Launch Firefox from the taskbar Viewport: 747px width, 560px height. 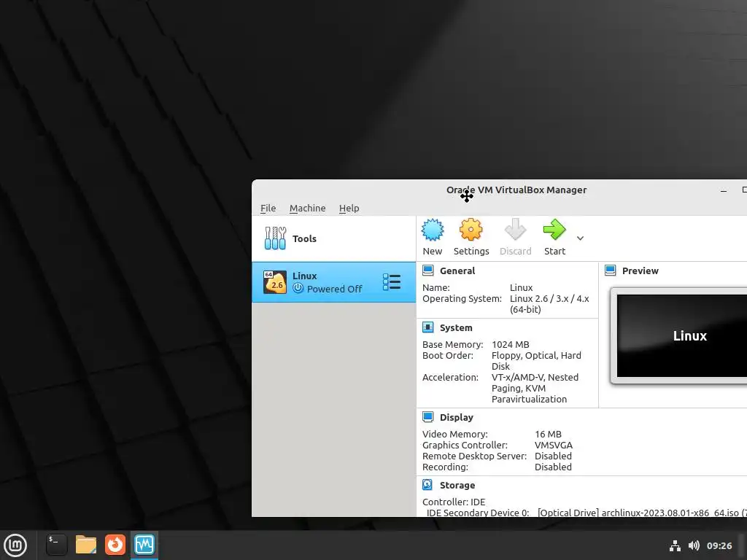coord(115,545)
